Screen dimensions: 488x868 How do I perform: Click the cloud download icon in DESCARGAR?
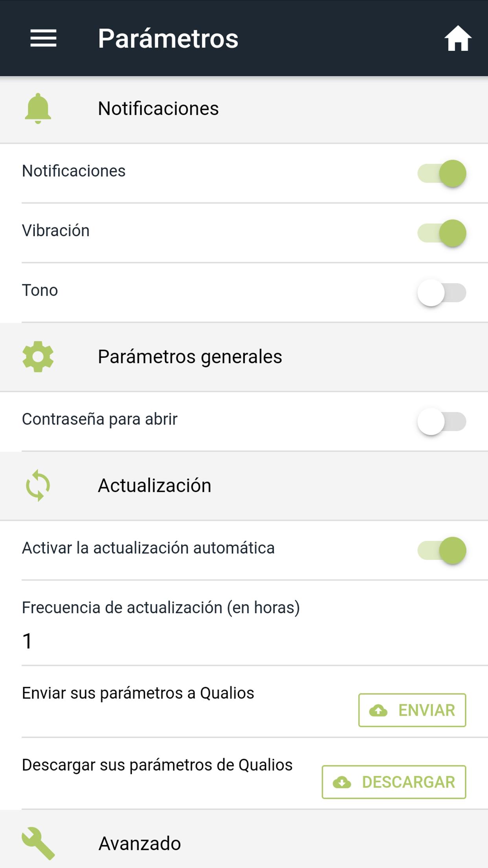coord(342,782)
